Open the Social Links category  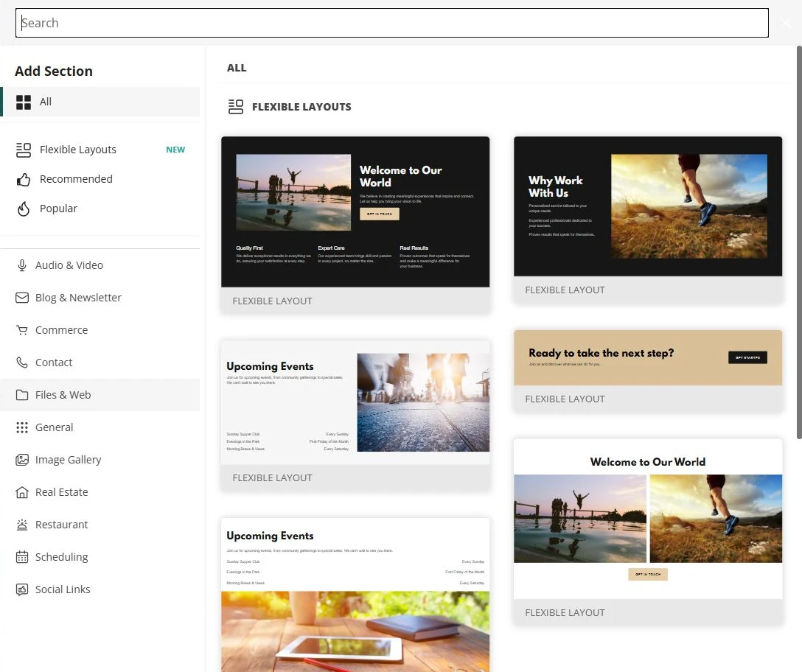click(x=100, y=589)
